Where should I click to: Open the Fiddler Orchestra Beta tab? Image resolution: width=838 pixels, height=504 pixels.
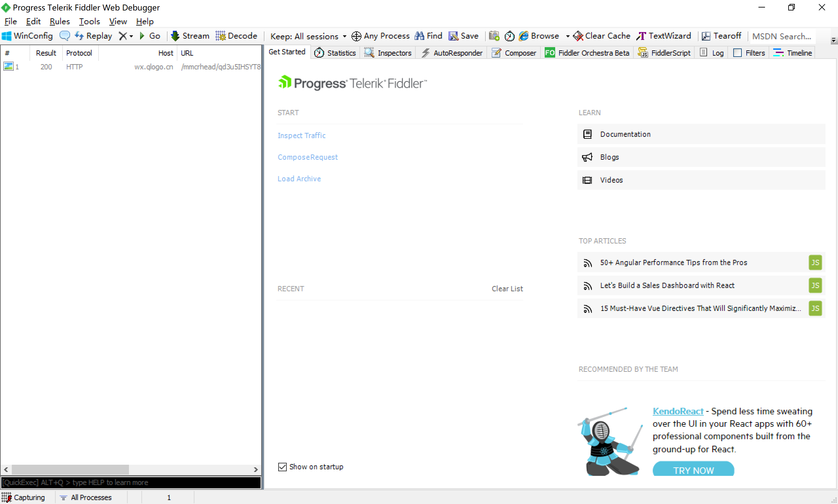[x=587, y=53]
